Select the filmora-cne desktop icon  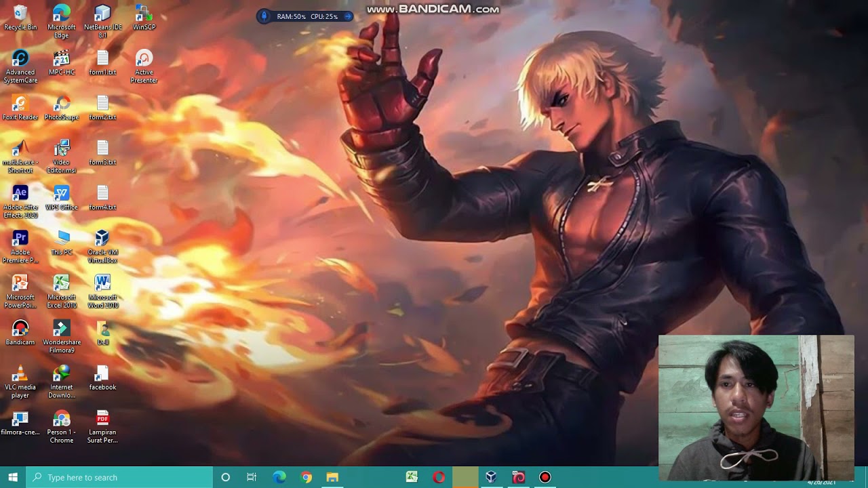20,423
